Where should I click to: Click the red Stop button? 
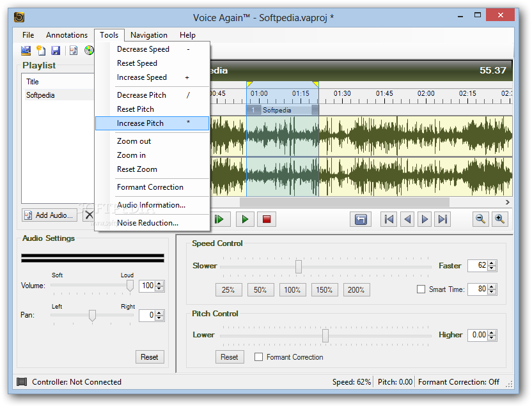[267, 219]
